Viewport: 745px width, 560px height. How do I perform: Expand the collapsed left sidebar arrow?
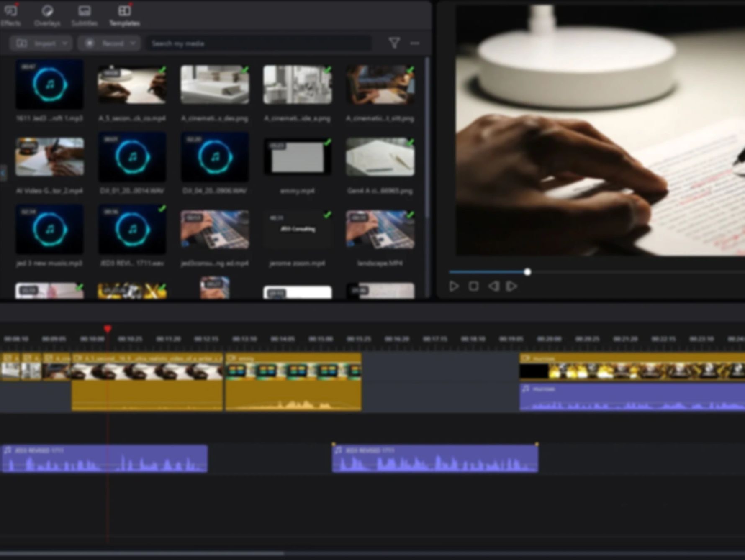coord(3,172)
